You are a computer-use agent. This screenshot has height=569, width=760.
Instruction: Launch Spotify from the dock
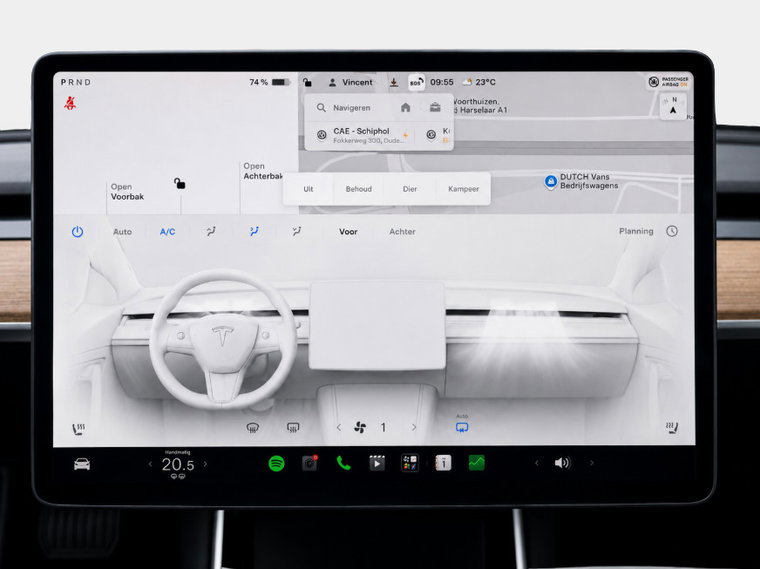(276, 463)
